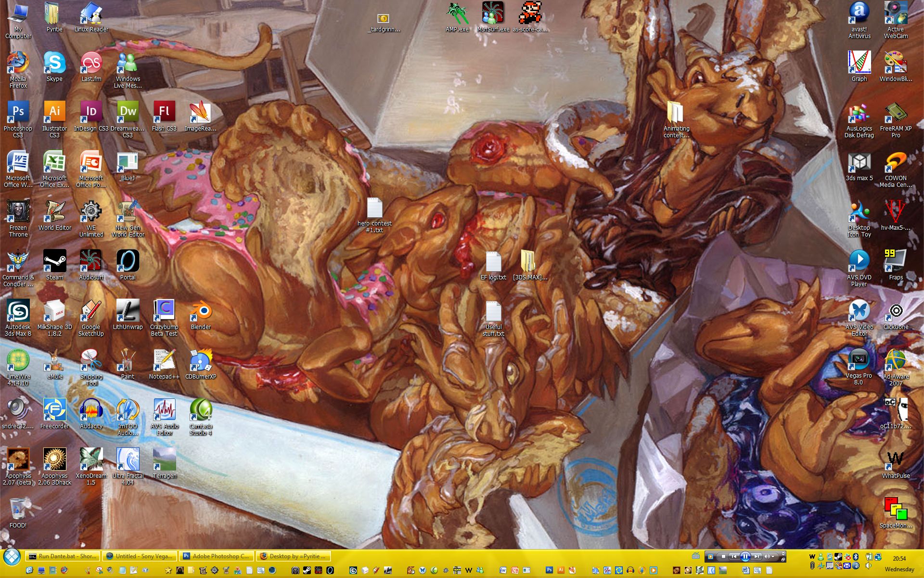Expand media player volume dropdown arrow
The height and width of the screenshot is (578, 924).
773,556
